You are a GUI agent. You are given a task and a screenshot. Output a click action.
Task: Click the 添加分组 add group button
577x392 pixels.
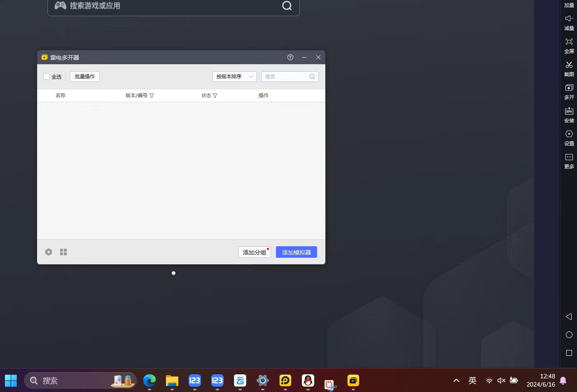coord(254,252)
